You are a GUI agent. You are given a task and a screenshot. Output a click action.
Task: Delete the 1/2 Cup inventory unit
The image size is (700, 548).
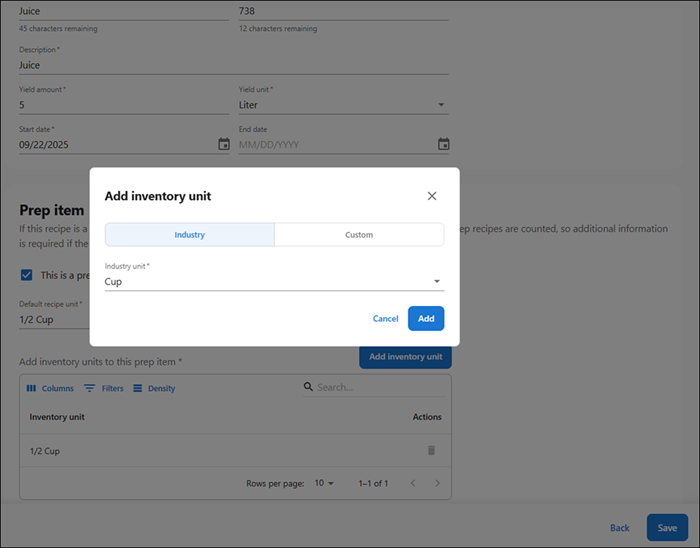pyautogui.click(x=431, y=451)
